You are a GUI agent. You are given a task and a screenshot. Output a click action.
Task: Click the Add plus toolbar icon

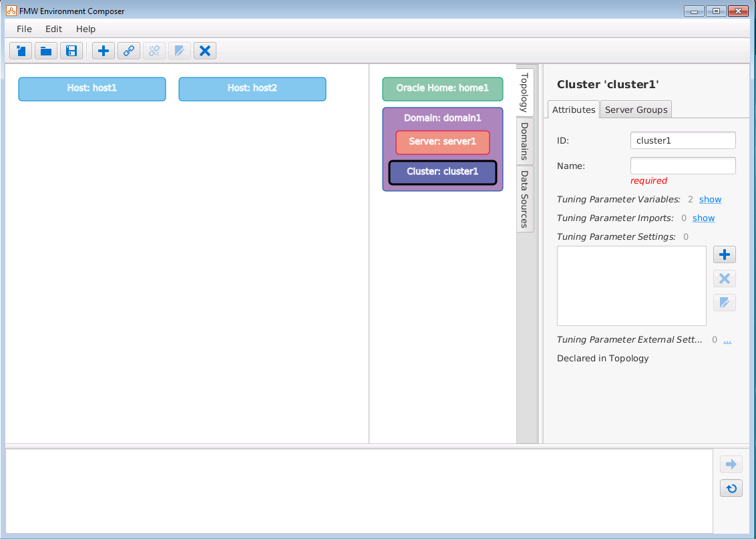(103, 51)
